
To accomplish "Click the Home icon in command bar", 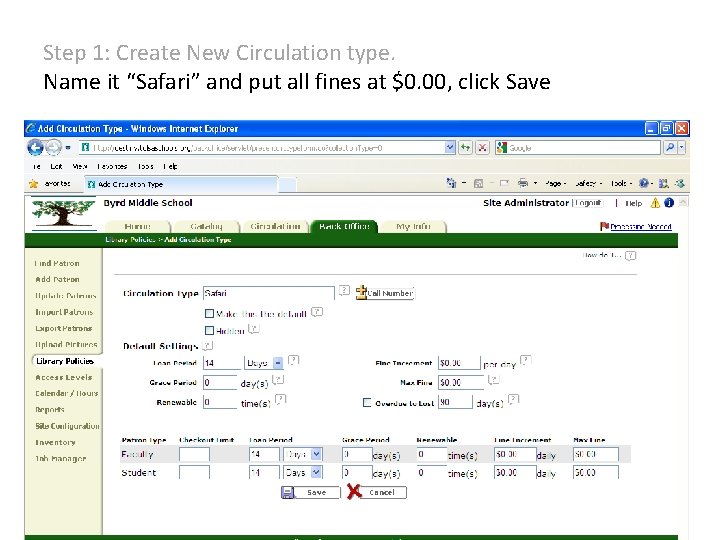I will (451, 183).
